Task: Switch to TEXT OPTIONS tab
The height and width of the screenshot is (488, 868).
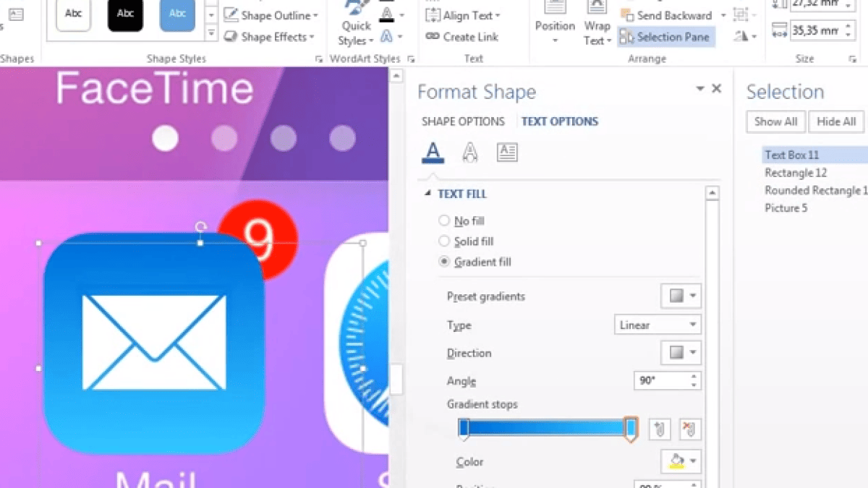Action: pyautogui.click(x=560, y=121)
